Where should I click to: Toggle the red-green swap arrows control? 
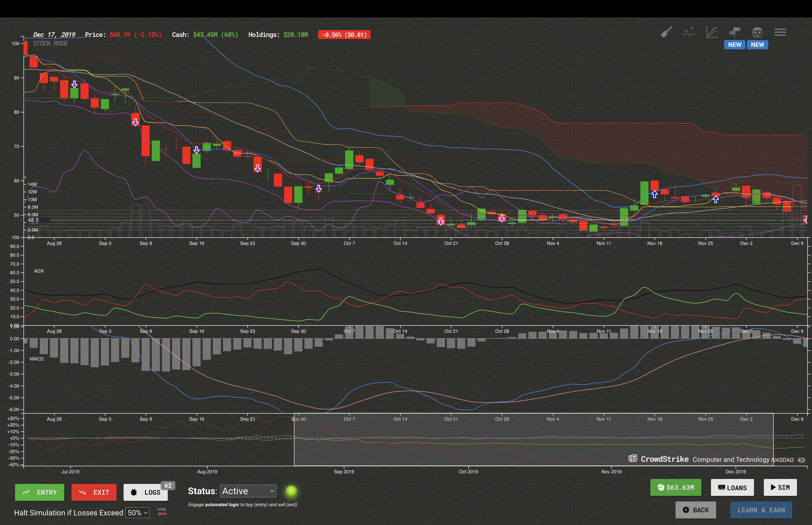point(162,512)
